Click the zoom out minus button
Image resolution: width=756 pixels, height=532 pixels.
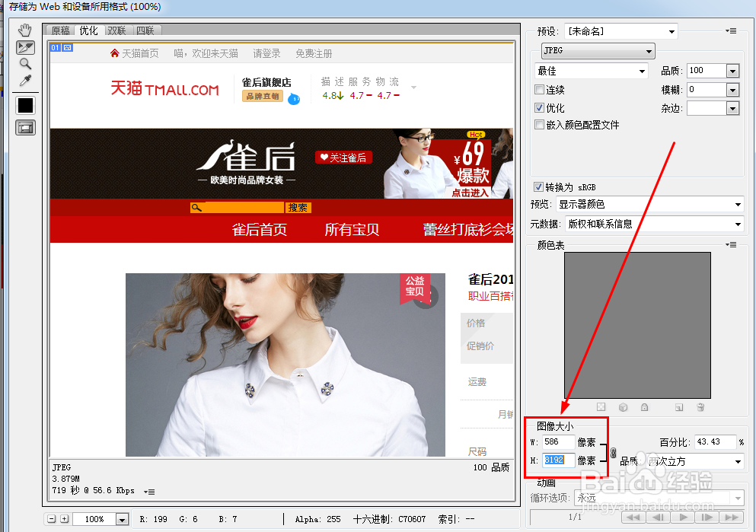pyautogui.click(x=52, y=519)
